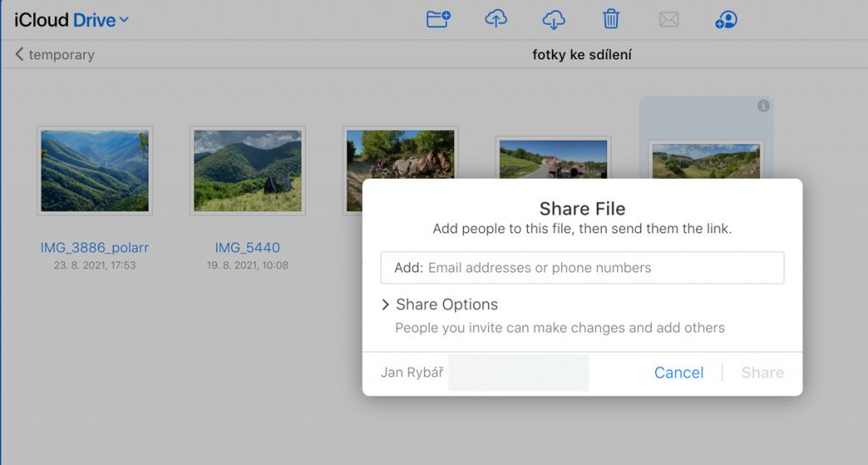Expand the Share Options section
The height and width of the screenshot is (465, 868).
[440, 305]
